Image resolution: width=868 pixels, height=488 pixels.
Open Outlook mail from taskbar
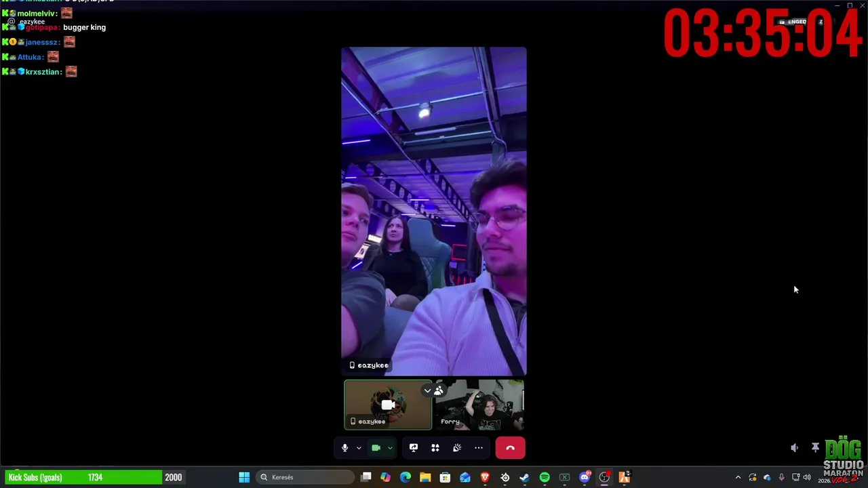(465, 477)
